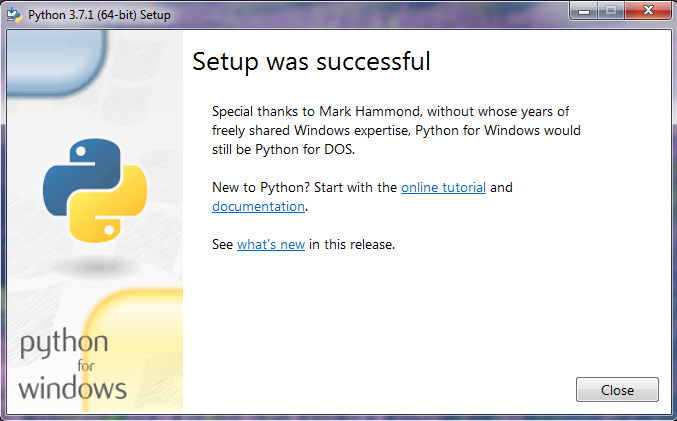Click the large yellow rounded square decoration

(134, 350)
